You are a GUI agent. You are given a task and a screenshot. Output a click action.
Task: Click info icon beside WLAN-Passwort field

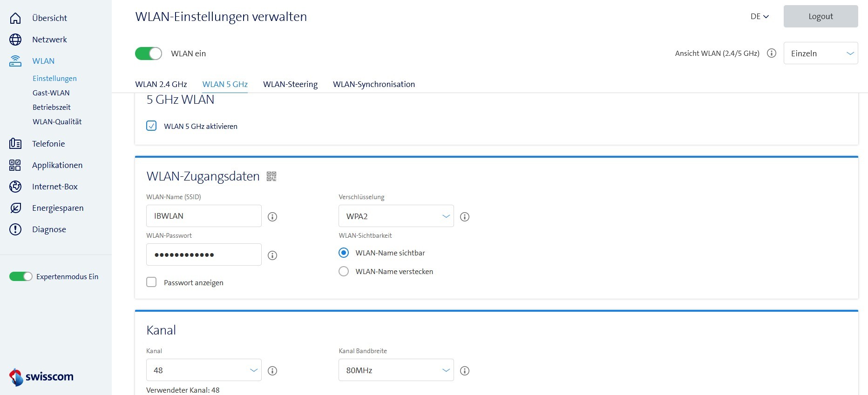pos(272,255)
